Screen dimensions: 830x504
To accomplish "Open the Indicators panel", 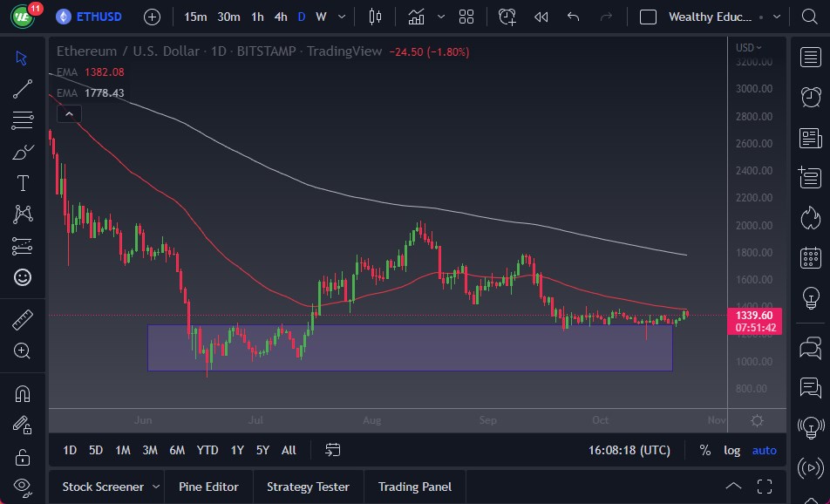I will [416, 16].
